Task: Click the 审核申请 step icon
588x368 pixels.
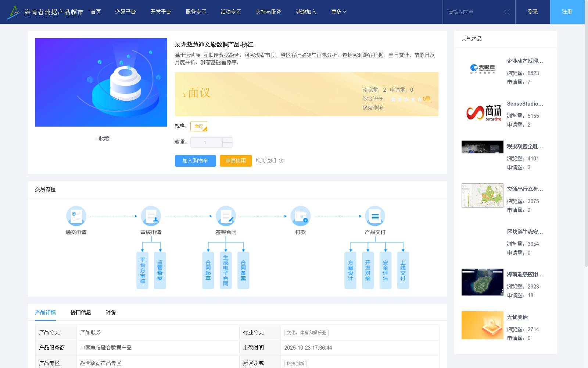Action: coord(151,216)
